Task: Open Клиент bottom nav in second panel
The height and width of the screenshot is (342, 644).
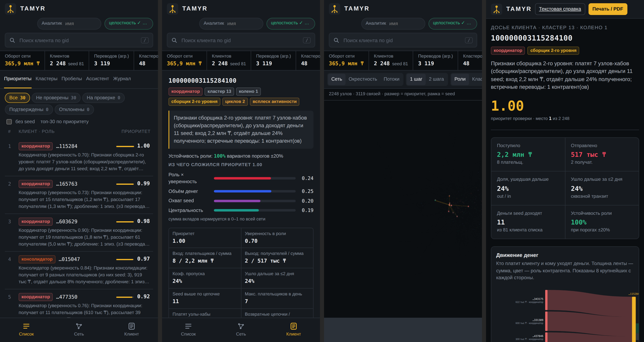Action: (294, 330)
